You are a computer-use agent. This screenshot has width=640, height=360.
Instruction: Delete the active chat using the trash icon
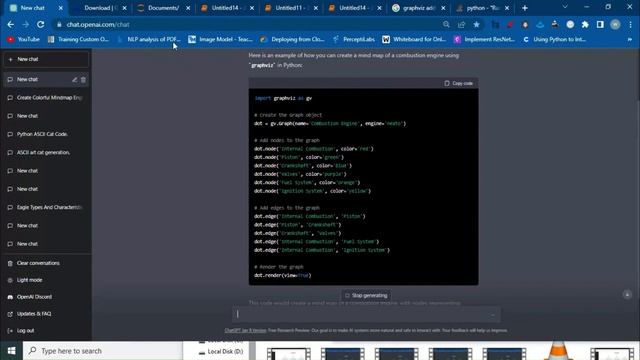click(x=83, y=80)
